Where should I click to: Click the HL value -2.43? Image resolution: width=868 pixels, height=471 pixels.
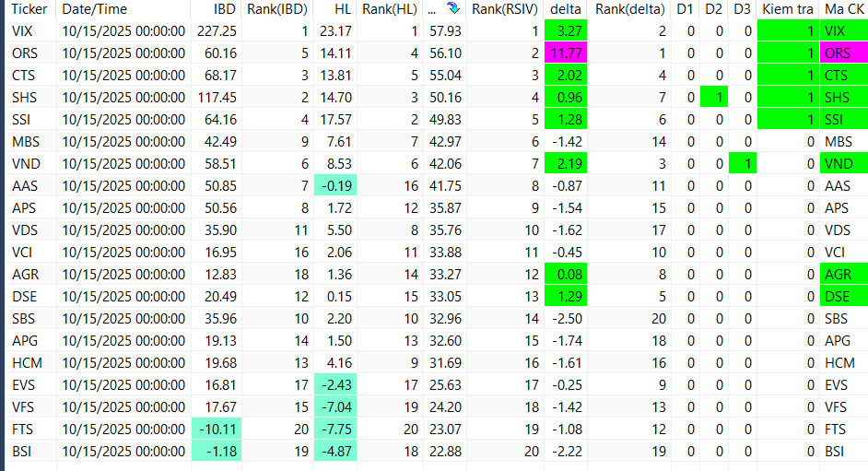click(x=335, y=385)
